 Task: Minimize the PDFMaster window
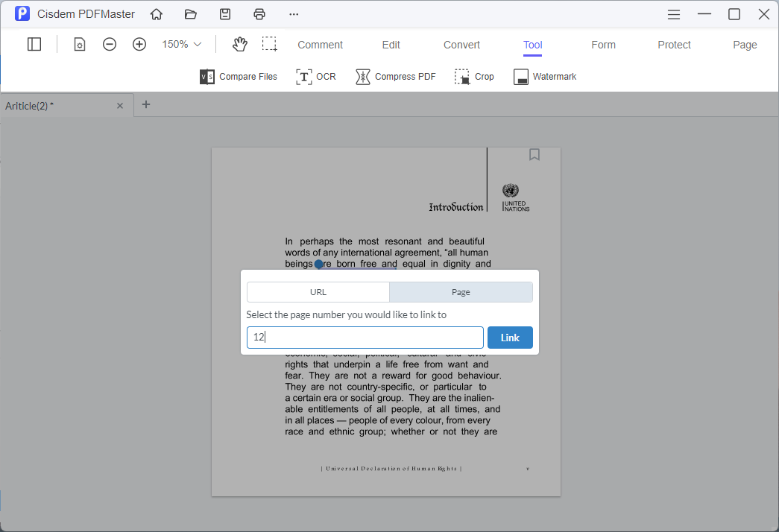[704, 14]
